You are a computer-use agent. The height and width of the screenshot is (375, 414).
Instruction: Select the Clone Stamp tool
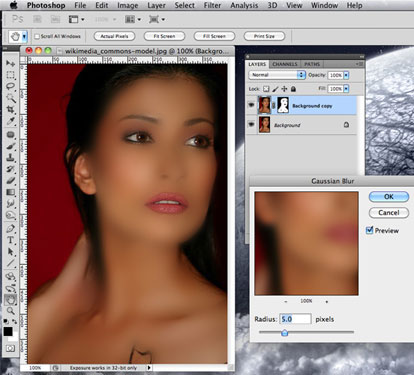(x=10, y=157)
